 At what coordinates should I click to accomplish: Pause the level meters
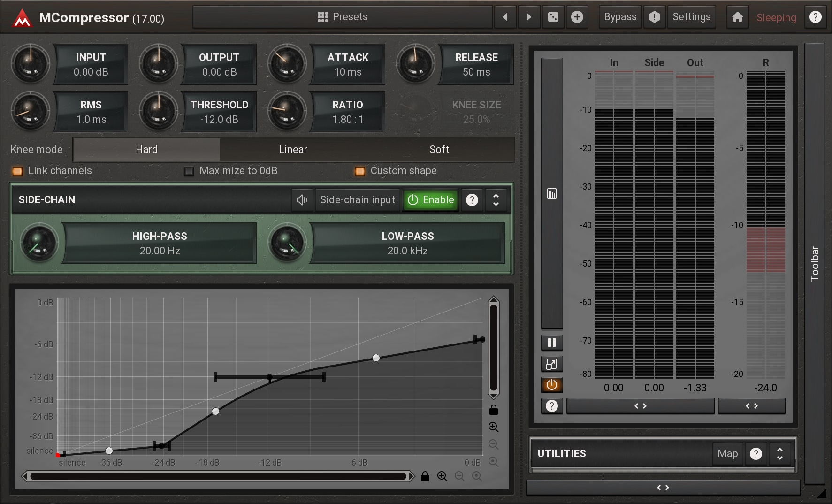coord(552,343)
